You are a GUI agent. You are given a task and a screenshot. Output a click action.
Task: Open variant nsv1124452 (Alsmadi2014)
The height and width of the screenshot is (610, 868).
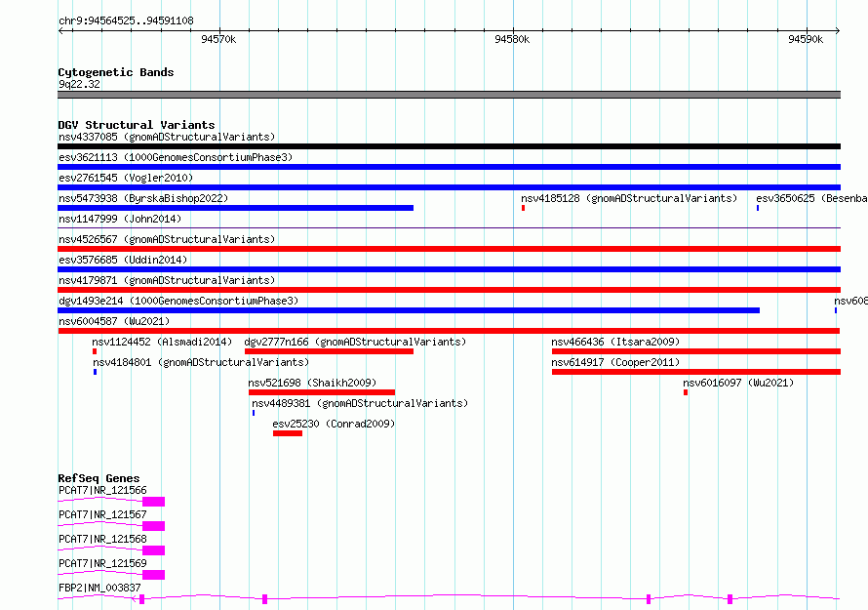[x=162, y=342]
